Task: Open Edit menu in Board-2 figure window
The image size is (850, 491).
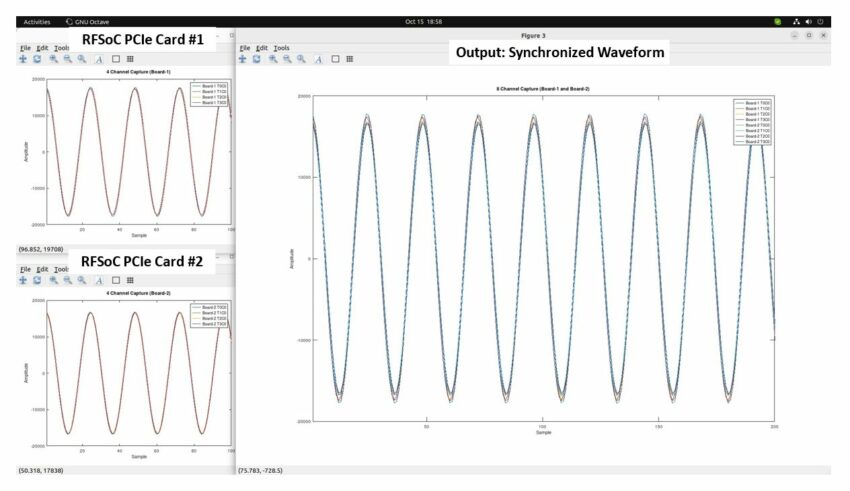Action: tap(42, 269)
